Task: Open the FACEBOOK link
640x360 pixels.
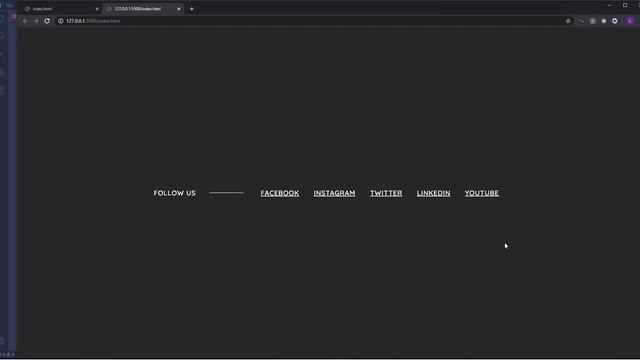Action: click(280, 193)
